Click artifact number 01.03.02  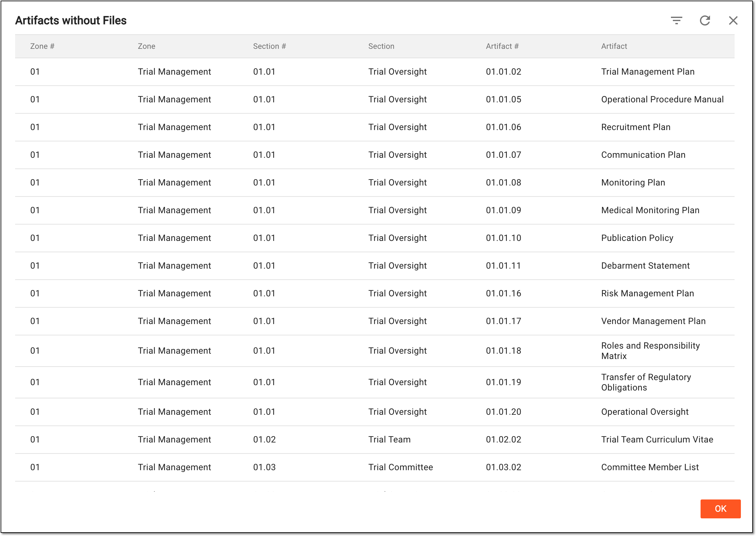point(503,467)
